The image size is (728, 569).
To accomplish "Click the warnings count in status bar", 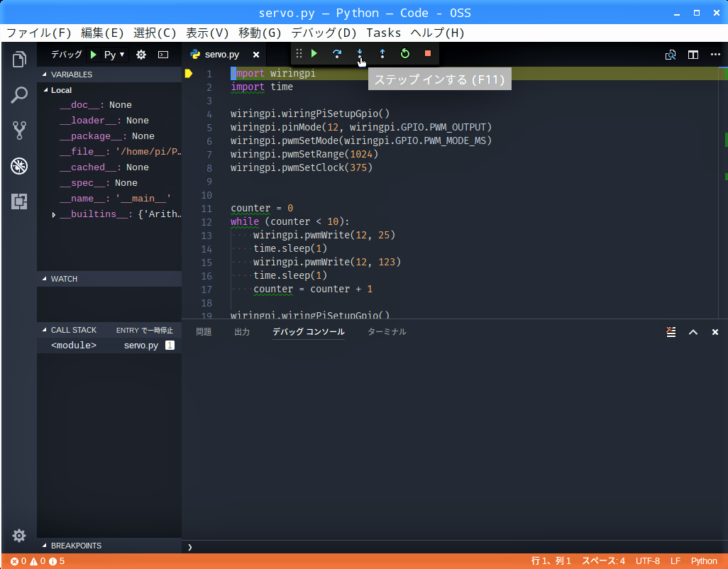I will pos(38,561).
